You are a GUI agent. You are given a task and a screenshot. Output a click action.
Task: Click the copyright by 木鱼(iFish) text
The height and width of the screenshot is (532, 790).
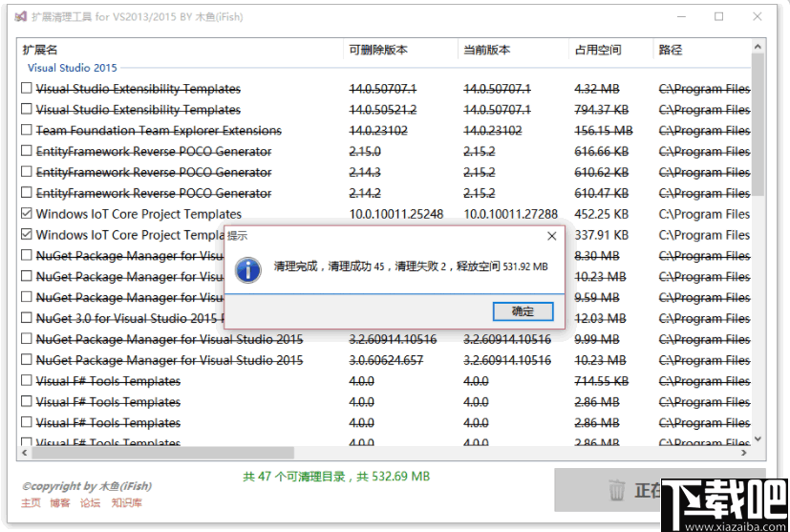pyautogui.click(x=87, y=486)
